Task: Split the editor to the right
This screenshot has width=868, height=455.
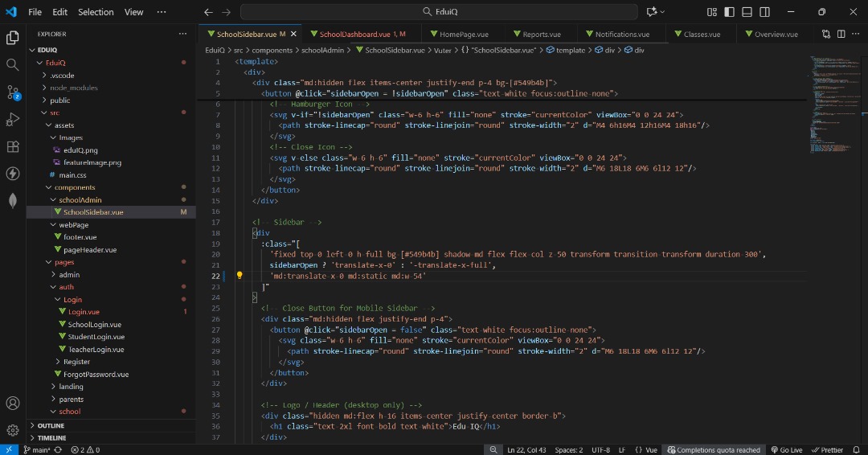Action: (841, 34)
